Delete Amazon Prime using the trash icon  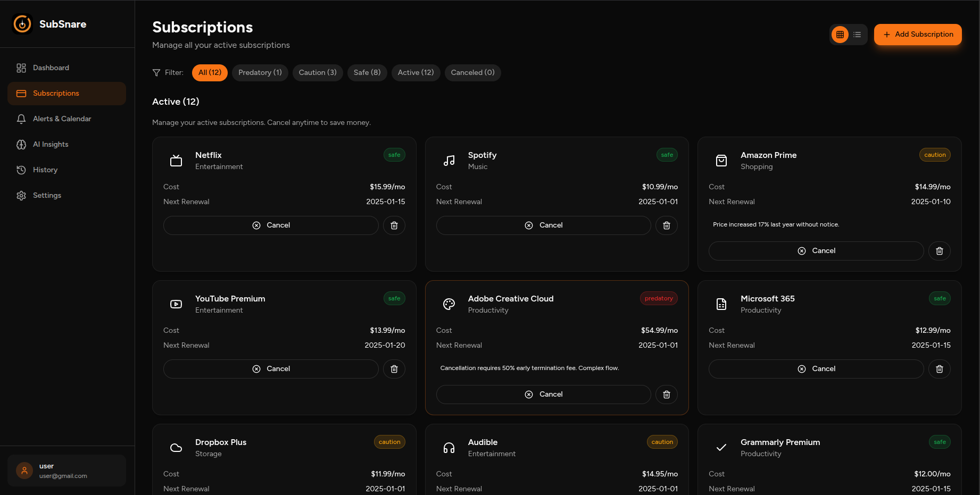pyautogui.click(x=940, y=251)
